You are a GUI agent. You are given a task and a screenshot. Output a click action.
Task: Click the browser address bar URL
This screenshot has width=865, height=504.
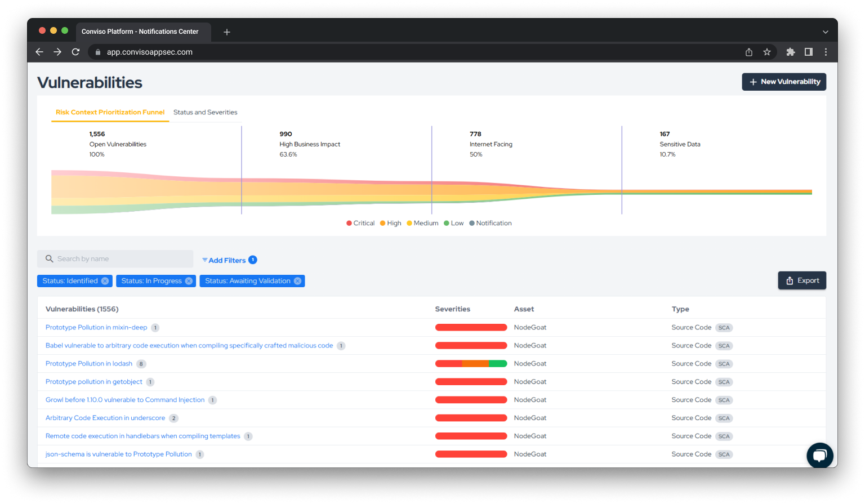click(150, 52)
